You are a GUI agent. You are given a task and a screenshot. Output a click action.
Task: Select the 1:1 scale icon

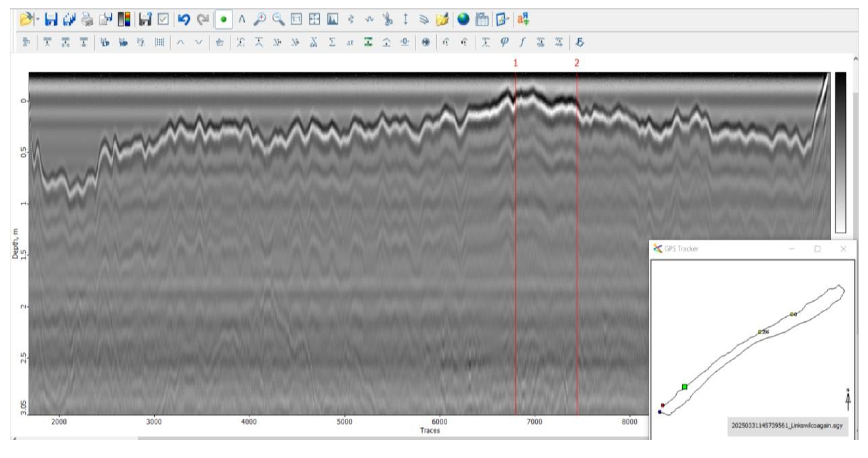coord(296,19)
